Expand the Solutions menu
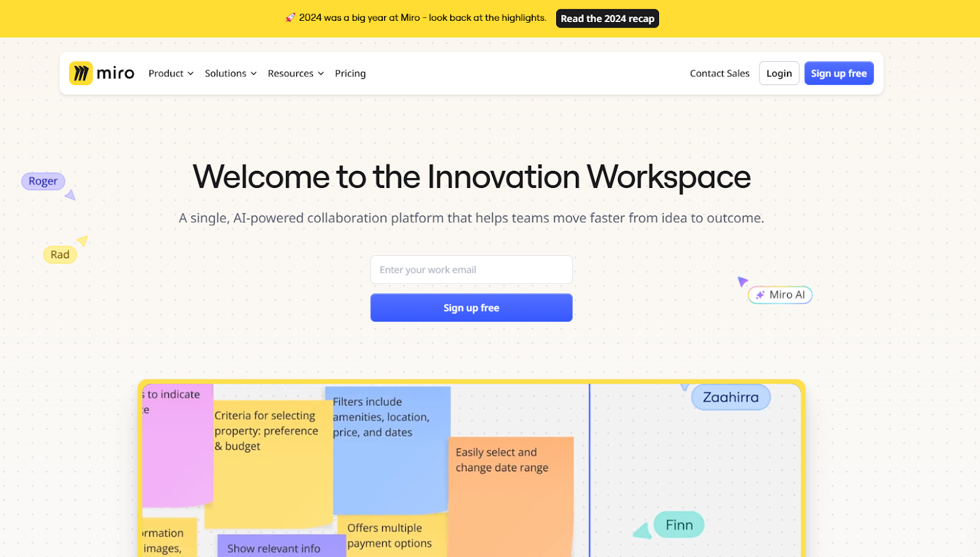 point(231,73)
